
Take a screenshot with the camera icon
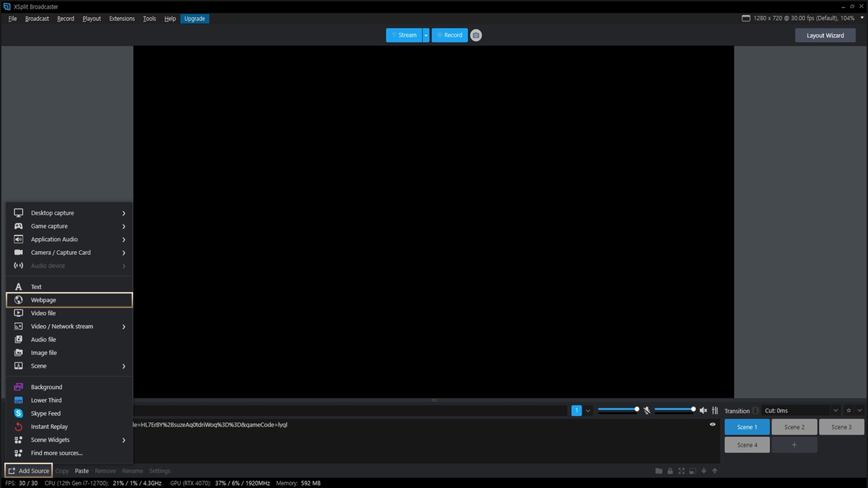point(476,35)
